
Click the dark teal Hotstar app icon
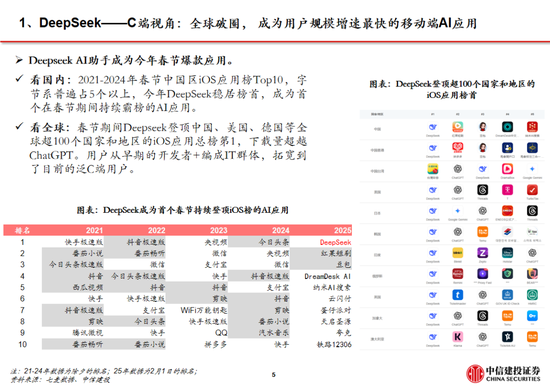pos(508,253)
